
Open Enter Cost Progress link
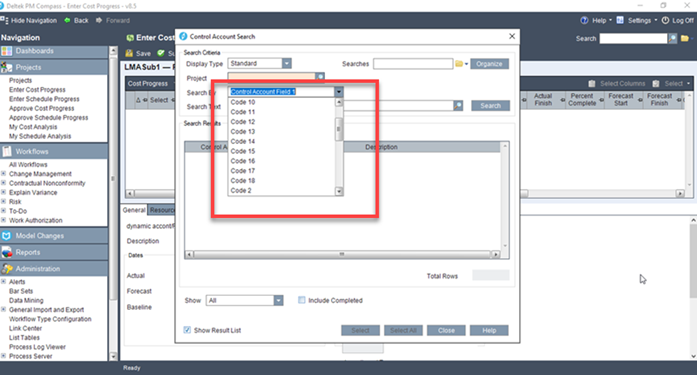[37, 90]
